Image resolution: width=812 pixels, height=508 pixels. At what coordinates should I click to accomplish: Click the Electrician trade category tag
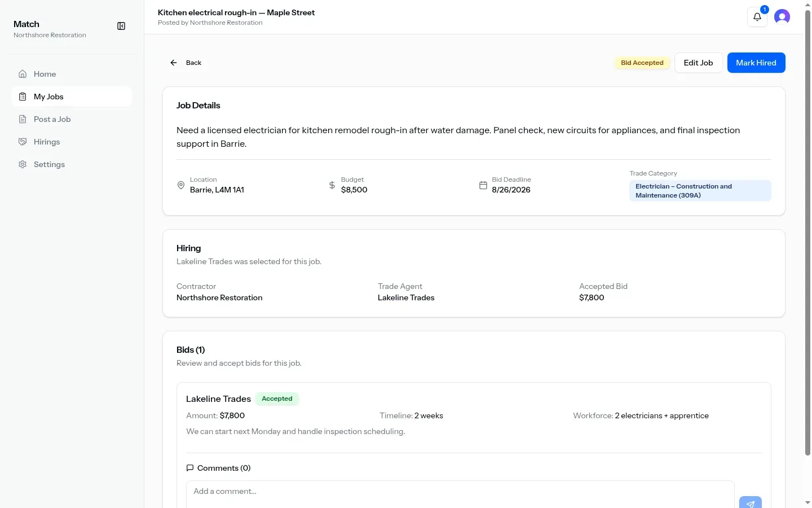(x=700, y=191)
